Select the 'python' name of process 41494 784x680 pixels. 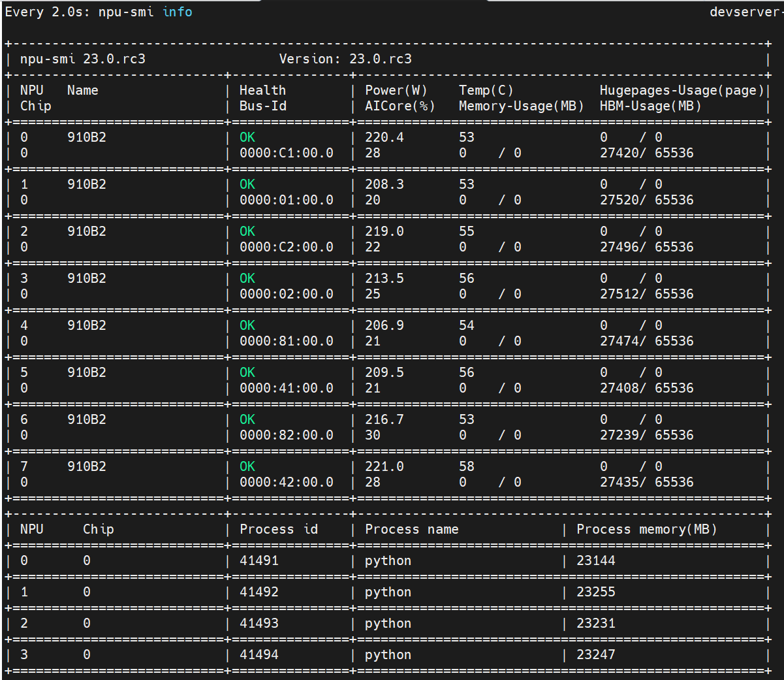tap(388, 655)
